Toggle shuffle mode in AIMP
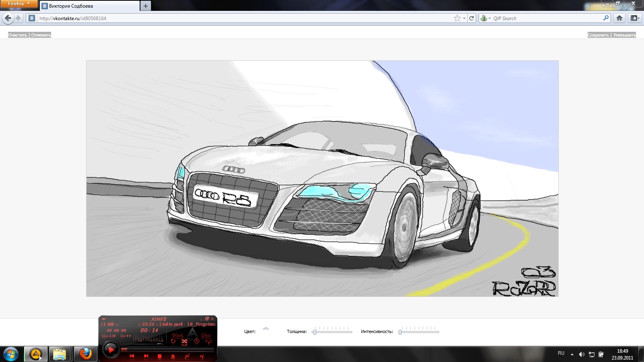 184,341
